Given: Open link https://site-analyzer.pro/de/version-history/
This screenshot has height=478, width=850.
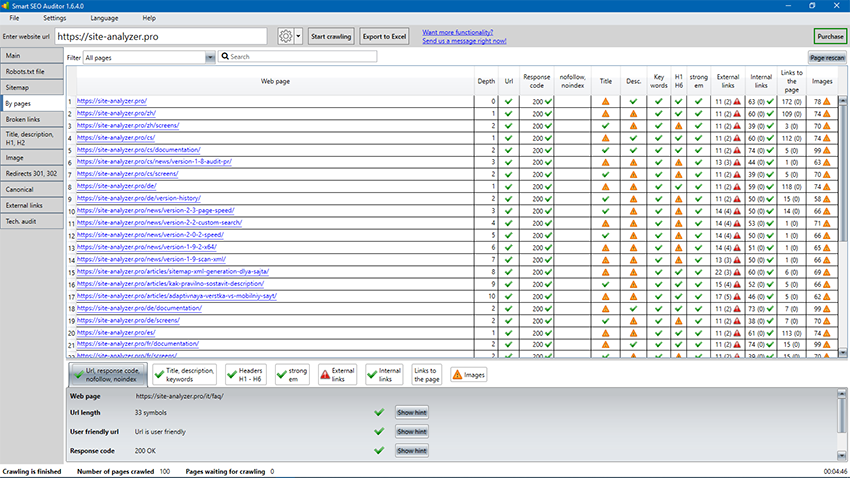Looking at the screenshot, I should click(139, 198).
